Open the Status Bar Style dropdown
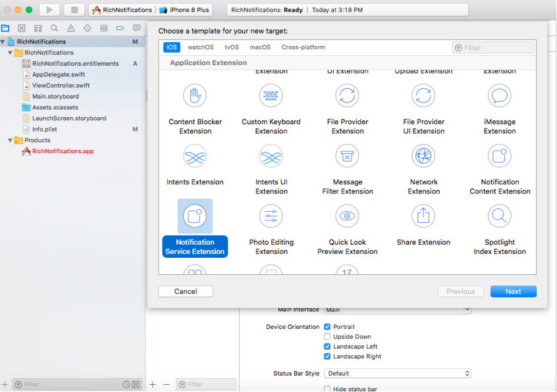 click(398, 373)
